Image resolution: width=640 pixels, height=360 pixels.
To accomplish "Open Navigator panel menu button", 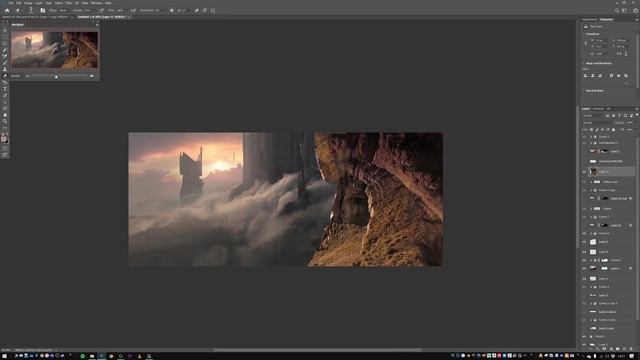I will pos(97,25).
